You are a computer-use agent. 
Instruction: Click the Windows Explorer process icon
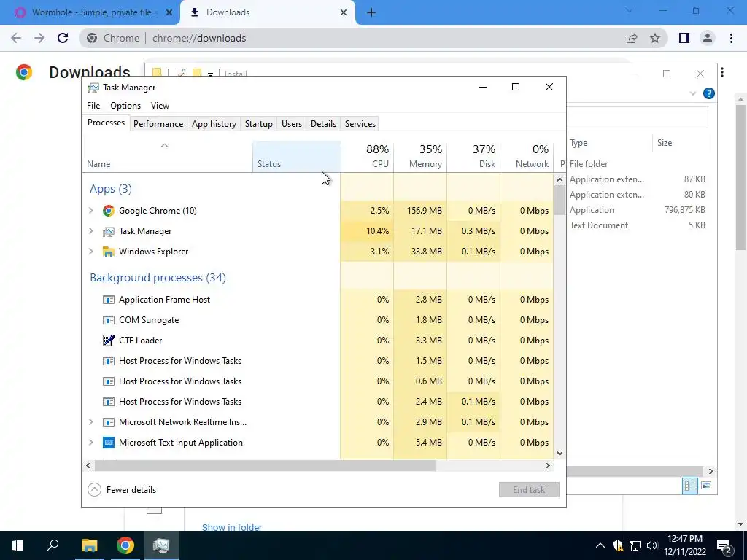coord(109,252)
